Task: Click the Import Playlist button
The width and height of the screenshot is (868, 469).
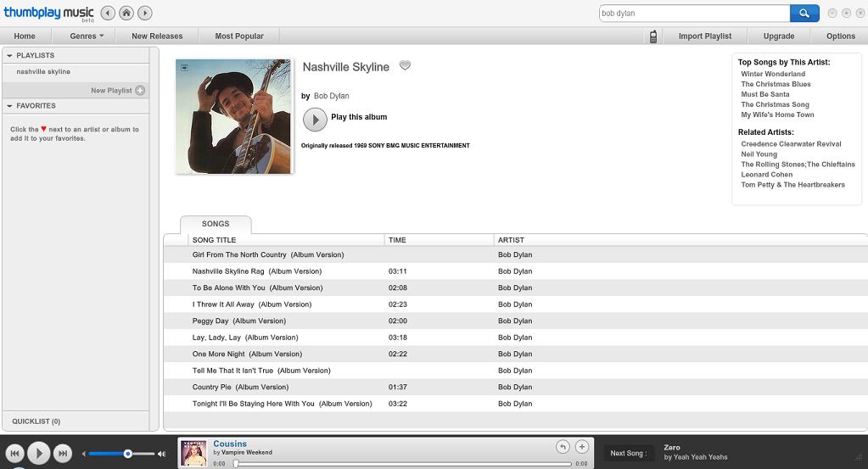Action: [x=704, y=36]
